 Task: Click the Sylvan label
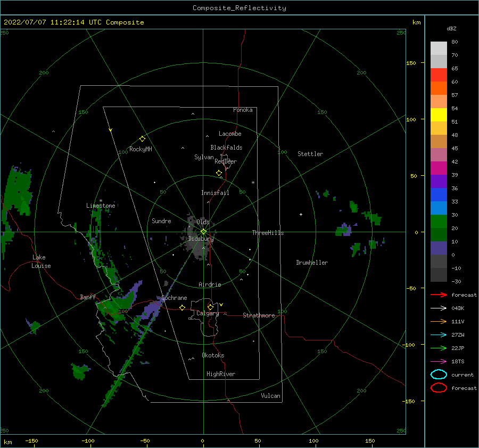click(204, 157)
